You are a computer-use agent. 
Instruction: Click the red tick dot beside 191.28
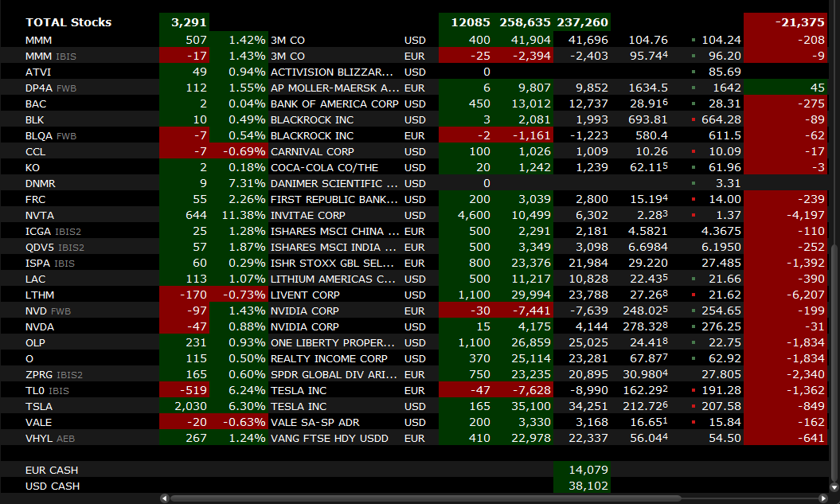pos(693,390)
